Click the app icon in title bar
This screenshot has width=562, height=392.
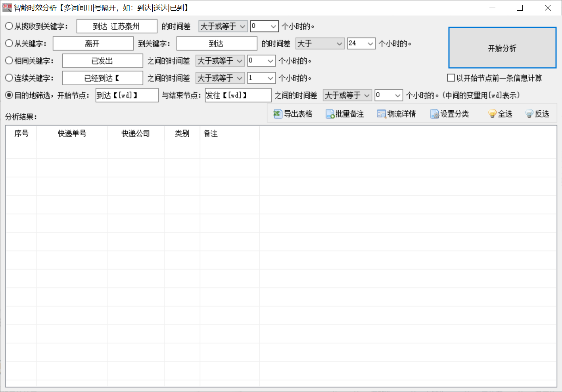click(x=7, y=8)
